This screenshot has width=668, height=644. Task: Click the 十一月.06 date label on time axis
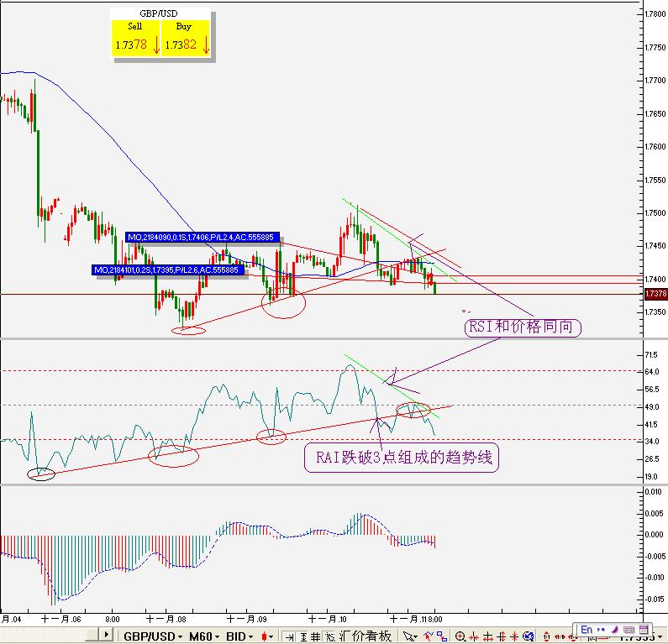[x=61, y=620]
